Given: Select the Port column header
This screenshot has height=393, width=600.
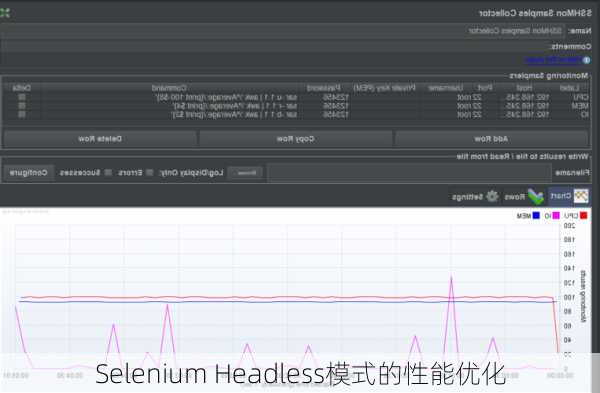Looking at the screenshot, I should pyautogui.click(x=484, y=88).
